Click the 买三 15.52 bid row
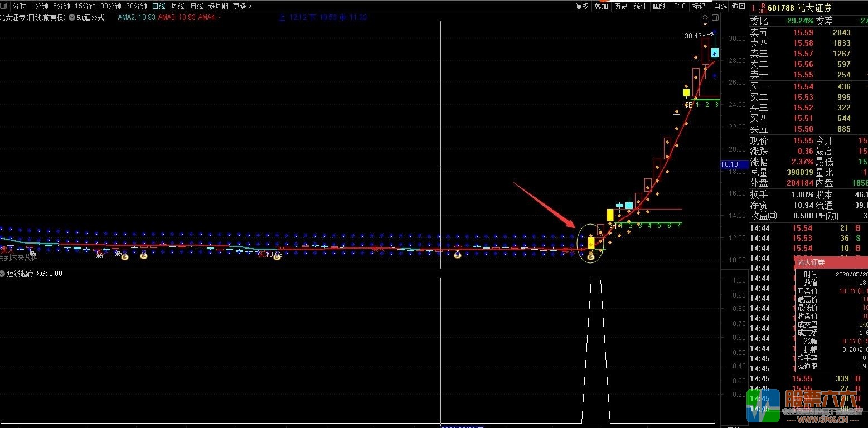 (808, 108)
